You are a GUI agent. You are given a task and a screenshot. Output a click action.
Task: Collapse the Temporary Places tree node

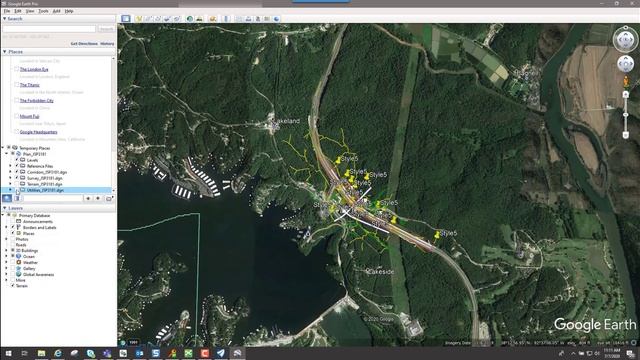coord(3,148)
